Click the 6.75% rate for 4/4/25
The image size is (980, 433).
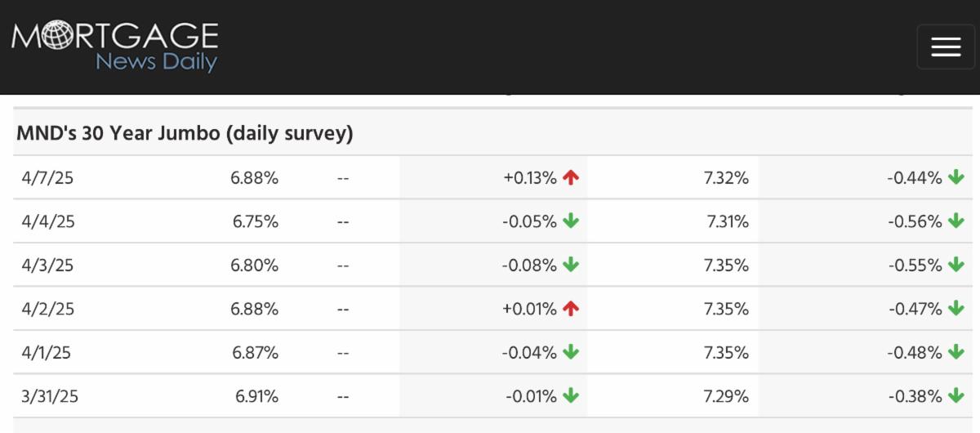pos(255,221)
